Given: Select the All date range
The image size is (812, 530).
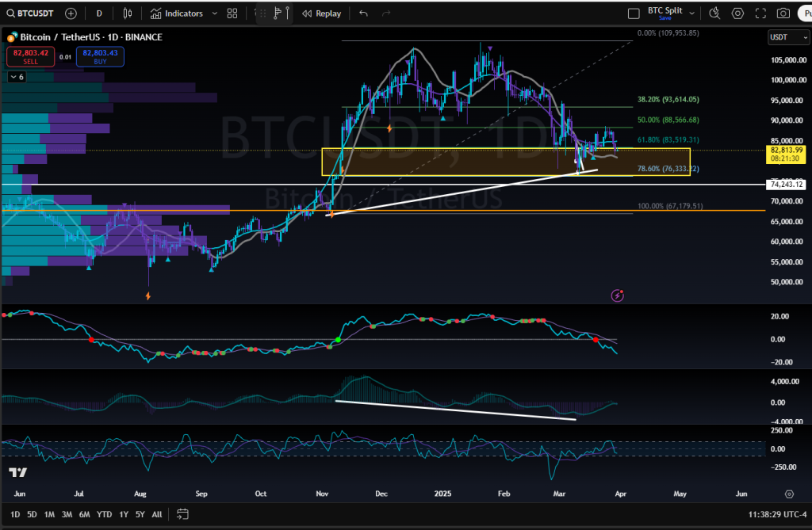Looking at the screenshot, I should tap(157, 514).
